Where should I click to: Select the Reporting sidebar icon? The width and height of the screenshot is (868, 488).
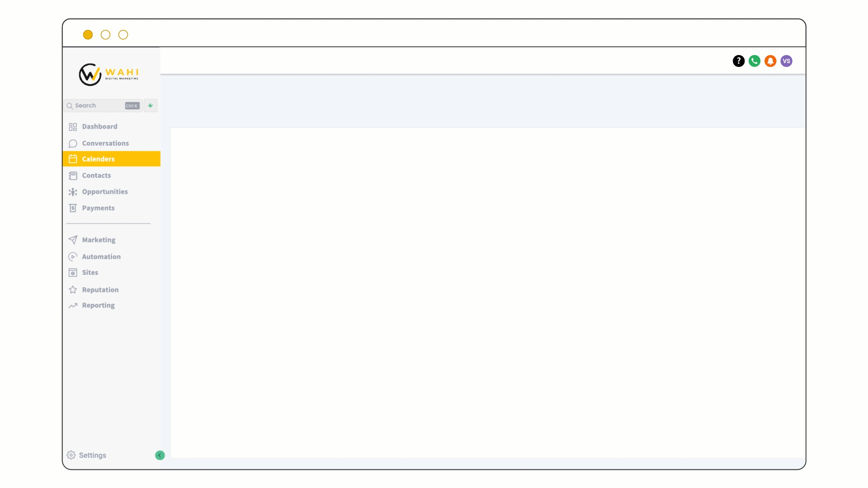click(73, 305)
